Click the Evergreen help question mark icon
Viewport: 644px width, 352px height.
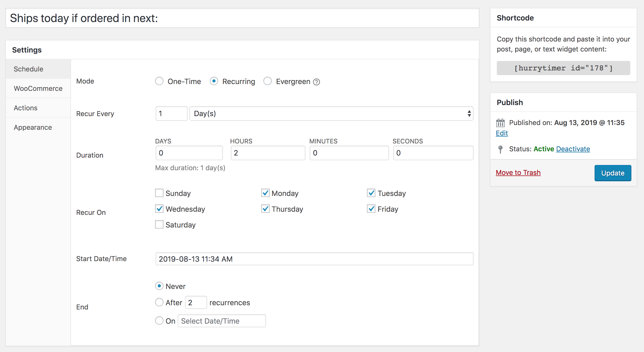(x=317, y=82)
